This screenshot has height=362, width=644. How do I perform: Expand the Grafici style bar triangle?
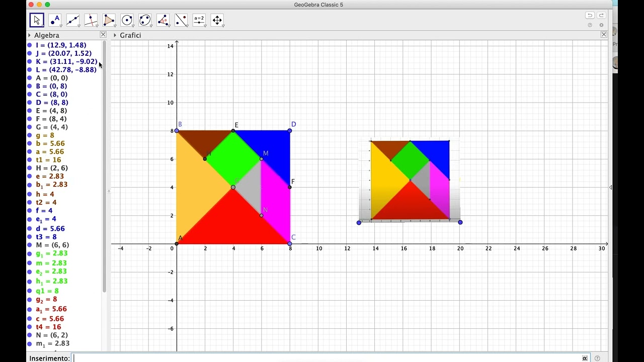tap(115, 35)
